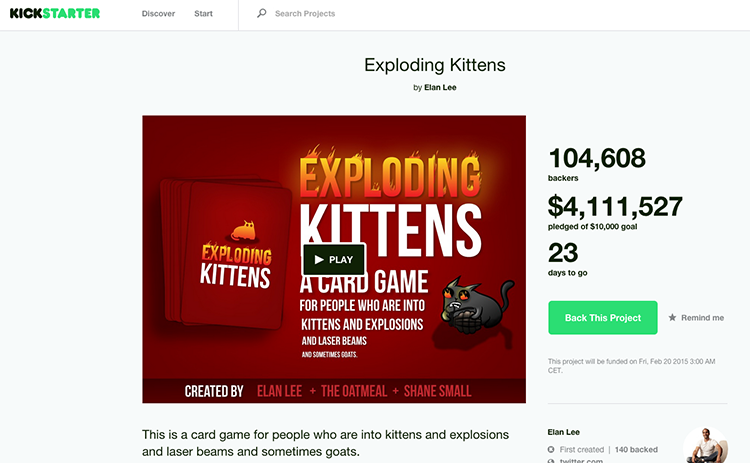Click the orange kitten icon on the card deck

[243, 231]
